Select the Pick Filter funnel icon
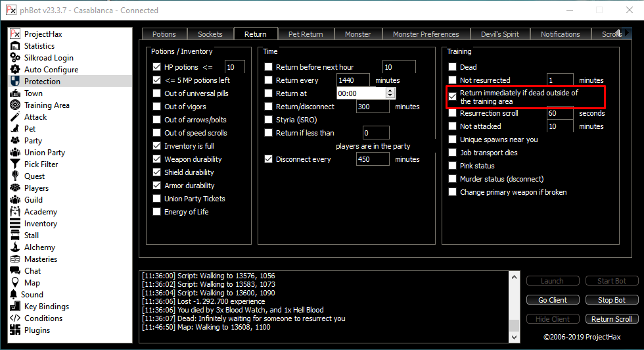 coord(15,164)
